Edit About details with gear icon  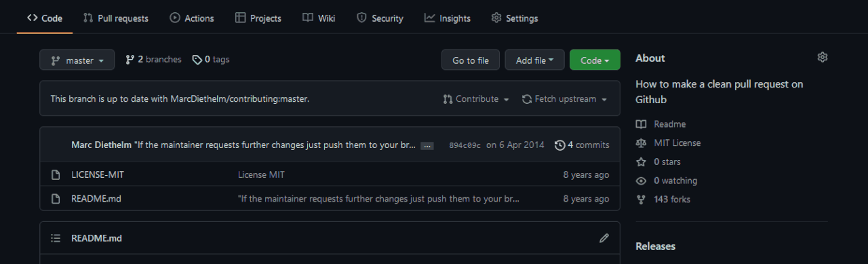coord(823,58)
